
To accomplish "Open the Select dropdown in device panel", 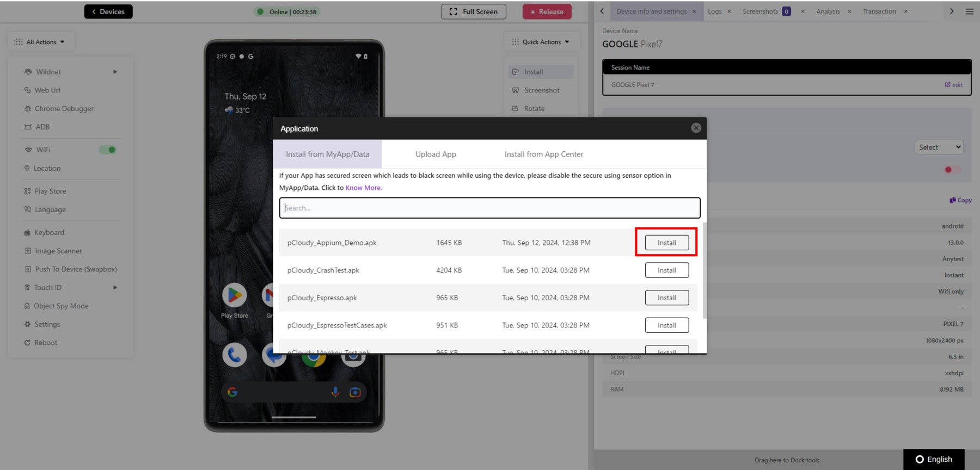I will pos(939,147).
